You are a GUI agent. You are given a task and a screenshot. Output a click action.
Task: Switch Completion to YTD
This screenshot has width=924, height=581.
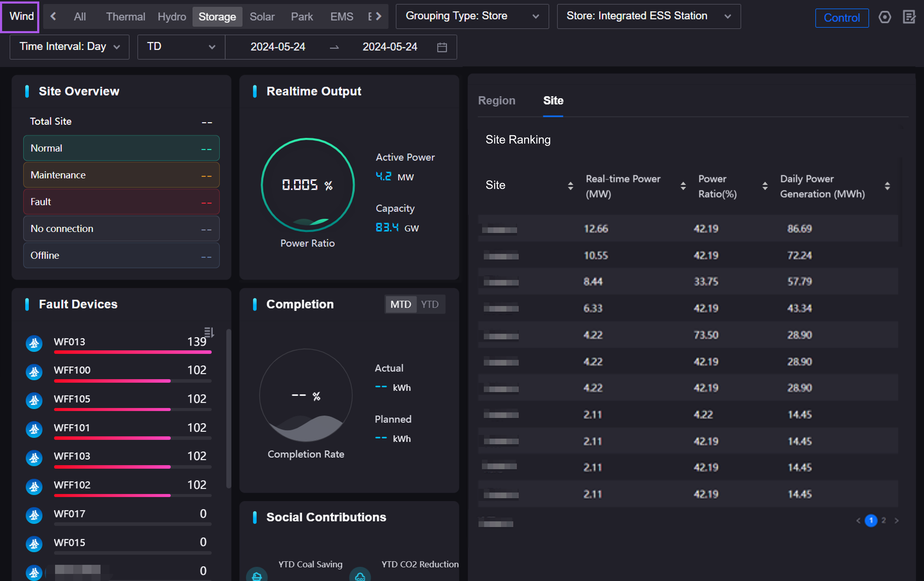[429, 305]
